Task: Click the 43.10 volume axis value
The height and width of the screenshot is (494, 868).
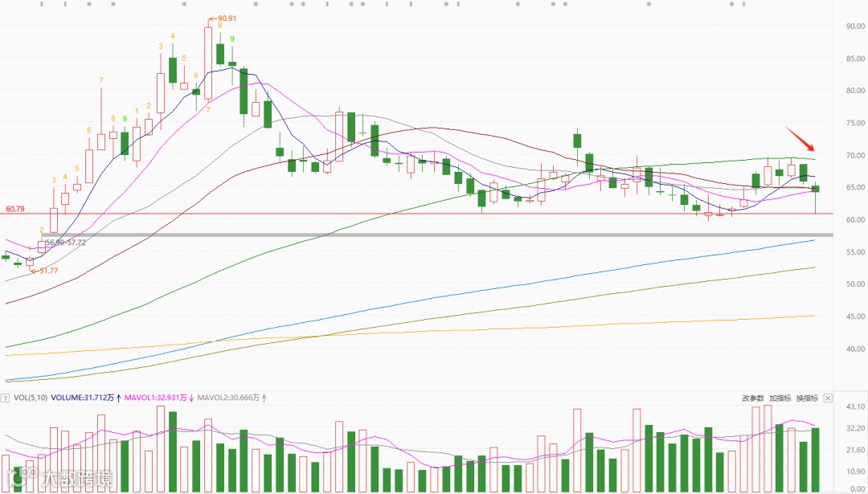Action: [x=855, y=407]
